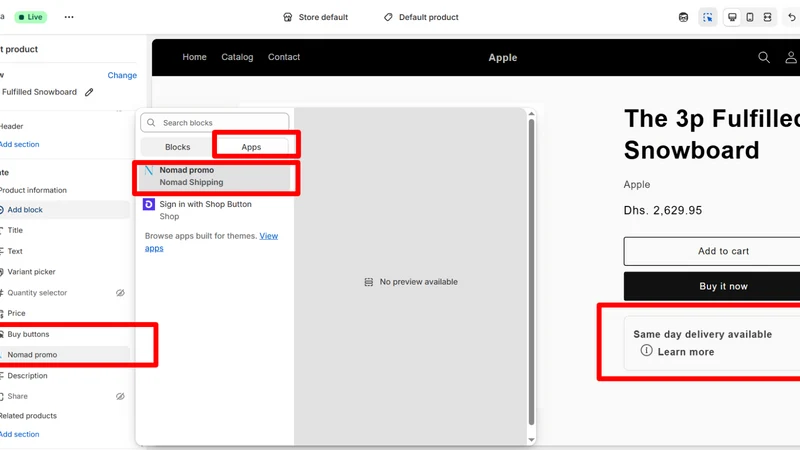The image size is (800, 450).
Task: Switch to mobile preview icon
Action: (x=750, y=17)
